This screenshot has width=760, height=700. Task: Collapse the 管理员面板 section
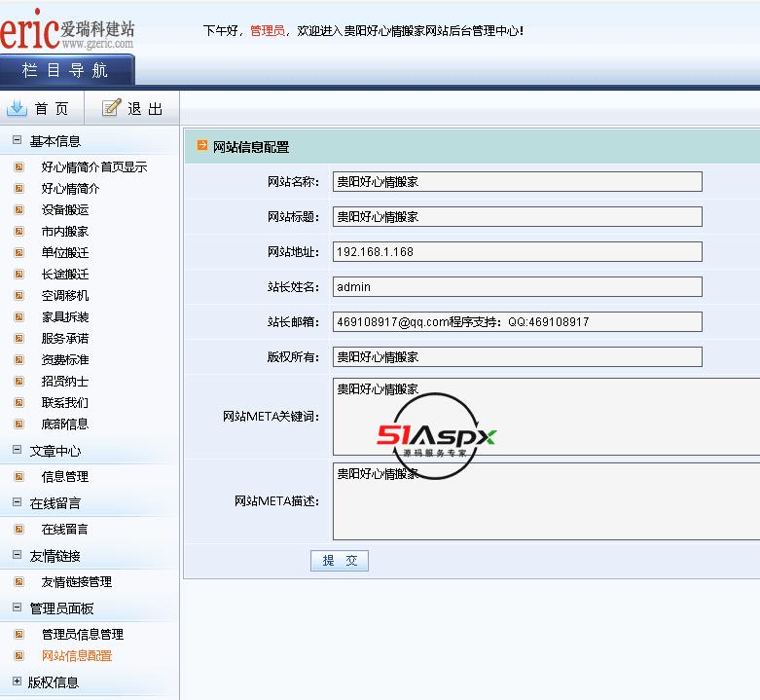(17, 607)
